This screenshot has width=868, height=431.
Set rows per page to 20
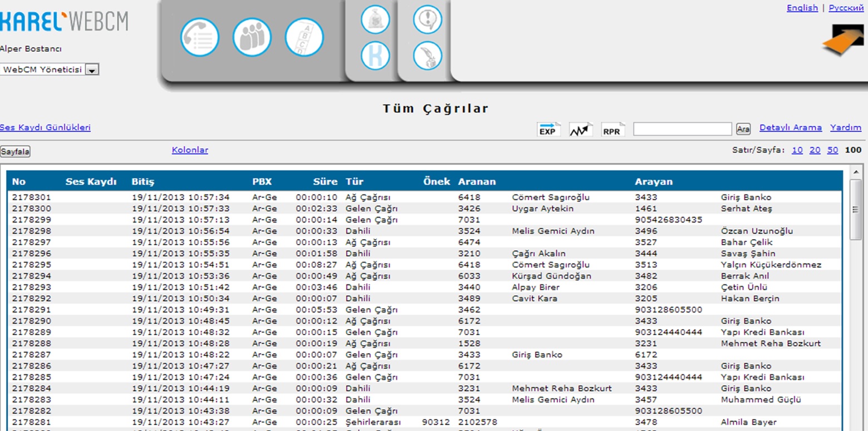click(x=815, y=150)
